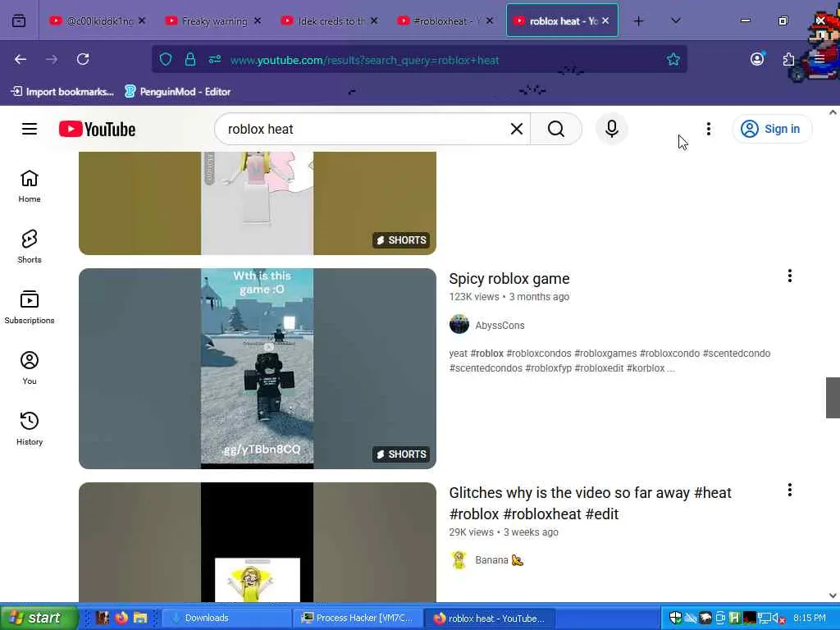Open site permissions icon in the address bar
Viewport: 840px width, 630px height.
coord(215,59)
